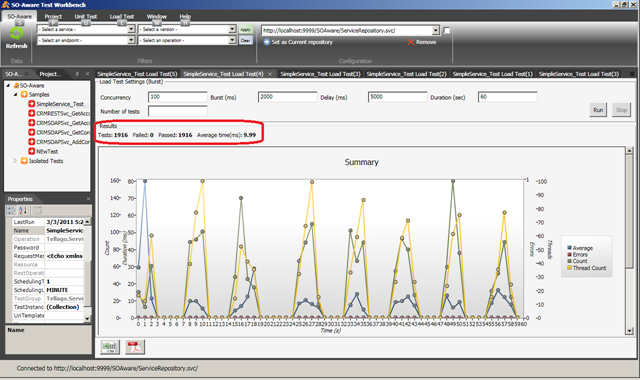The height and width of the screenshot is (380, 640).
Task: Click the Delay (ms) input field
Action: click(x=397, y=97)
